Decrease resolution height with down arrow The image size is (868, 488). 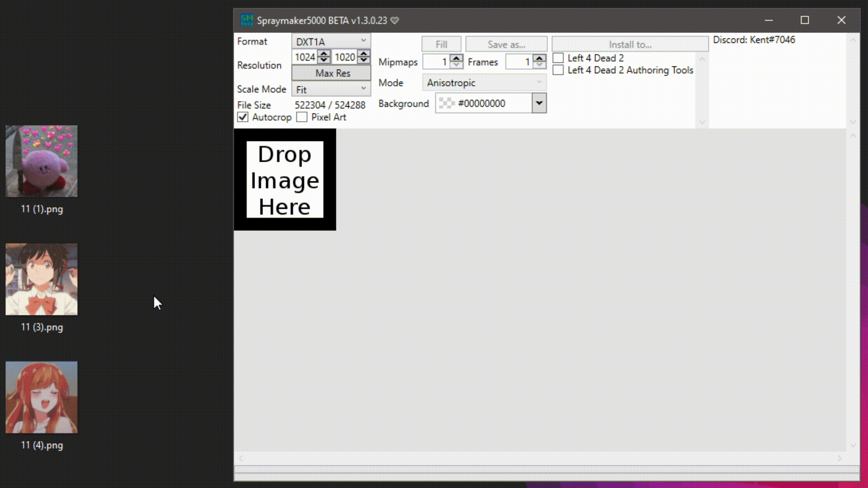363,60
